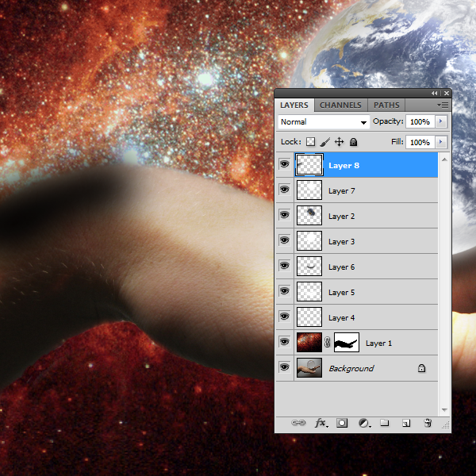Select the Layer 7 thumbnail
Screen dimensions: 476x476
[x=309, y=190]
